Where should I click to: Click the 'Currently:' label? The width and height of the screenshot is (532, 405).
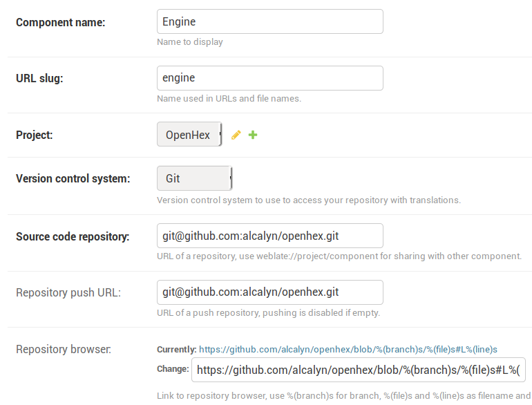click(x=177, y=349)
